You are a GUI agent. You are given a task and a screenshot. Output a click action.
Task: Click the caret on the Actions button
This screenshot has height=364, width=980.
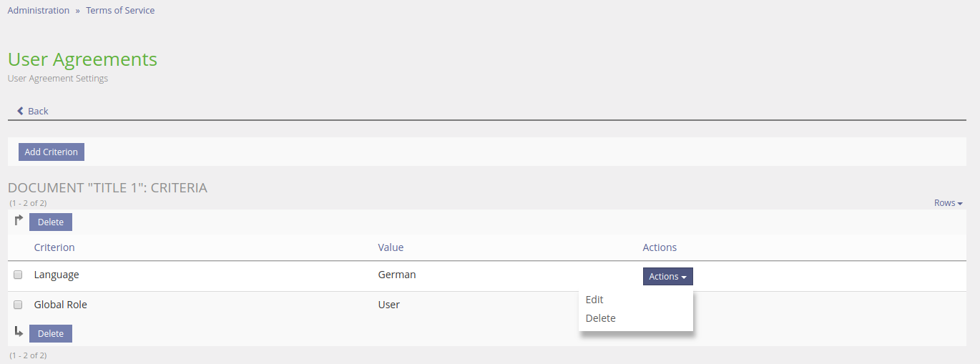[684, 277]
